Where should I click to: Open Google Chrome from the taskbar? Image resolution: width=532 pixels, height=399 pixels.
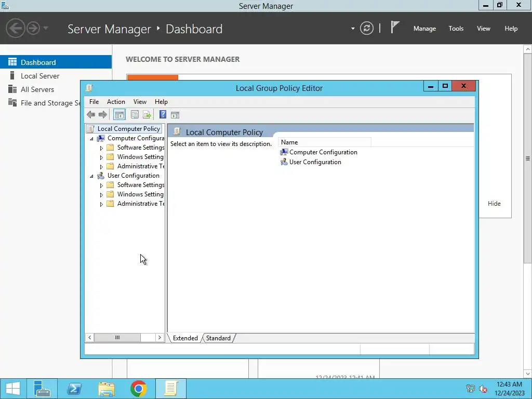(138, 389)
